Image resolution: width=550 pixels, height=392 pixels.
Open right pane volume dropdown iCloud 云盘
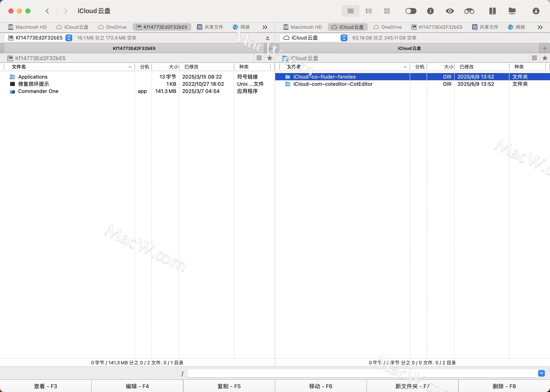(x=314, y=38)
